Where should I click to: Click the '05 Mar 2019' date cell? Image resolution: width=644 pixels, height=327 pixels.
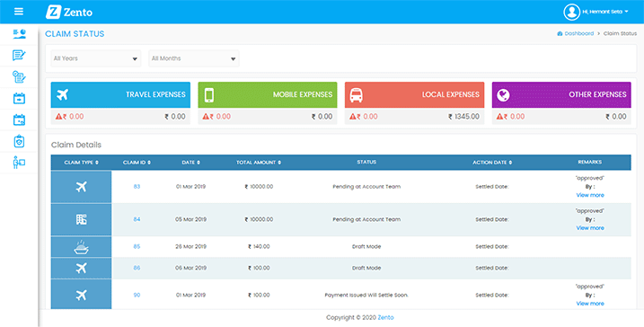pos(191,219)
